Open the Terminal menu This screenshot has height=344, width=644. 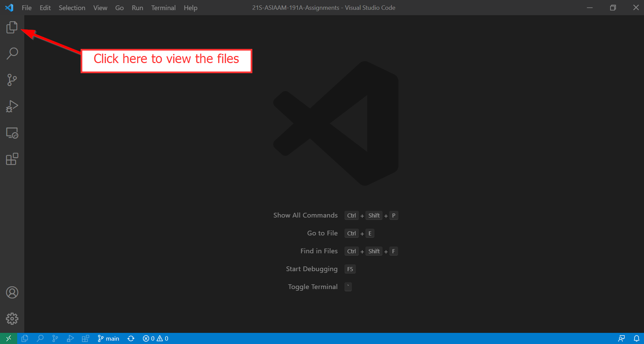(163, 8)
